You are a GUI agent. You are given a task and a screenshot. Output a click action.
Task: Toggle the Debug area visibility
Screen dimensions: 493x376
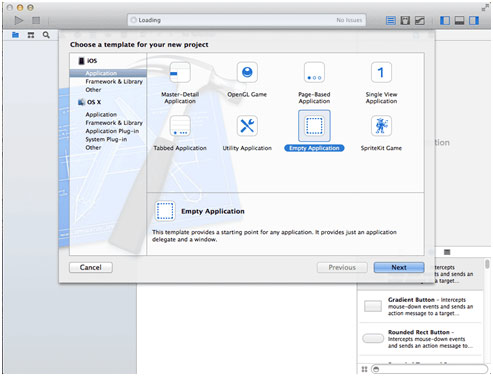coord(459,21)
